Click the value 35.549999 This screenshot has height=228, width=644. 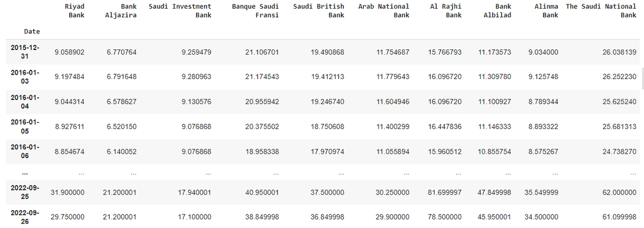[541, 192]
